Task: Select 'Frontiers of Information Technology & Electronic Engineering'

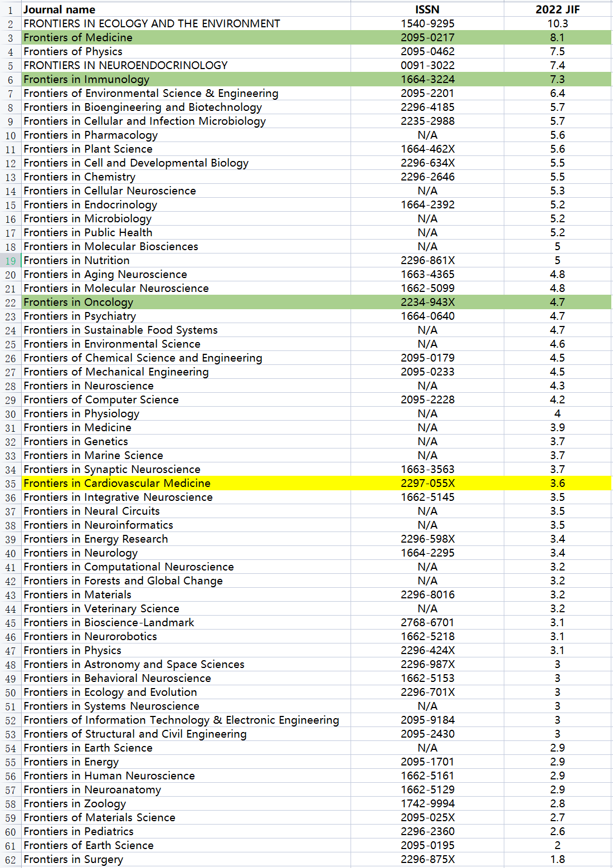Action: tap(186, 720)
